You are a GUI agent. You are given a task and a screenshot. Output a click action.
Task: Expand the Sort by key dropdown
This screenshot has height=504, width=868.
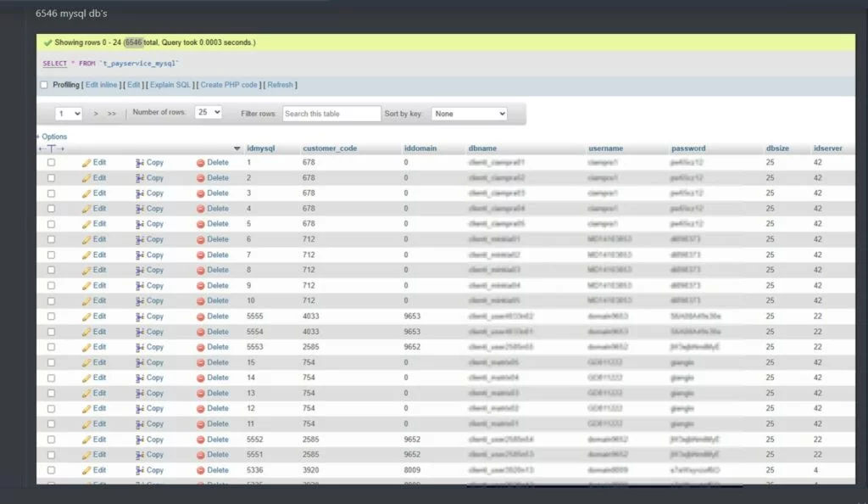tap(469, 113)
